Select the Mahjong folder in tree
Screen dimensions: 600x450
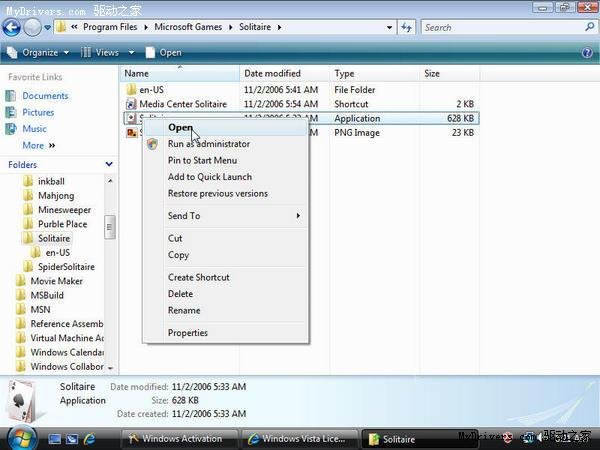[49, 196]
